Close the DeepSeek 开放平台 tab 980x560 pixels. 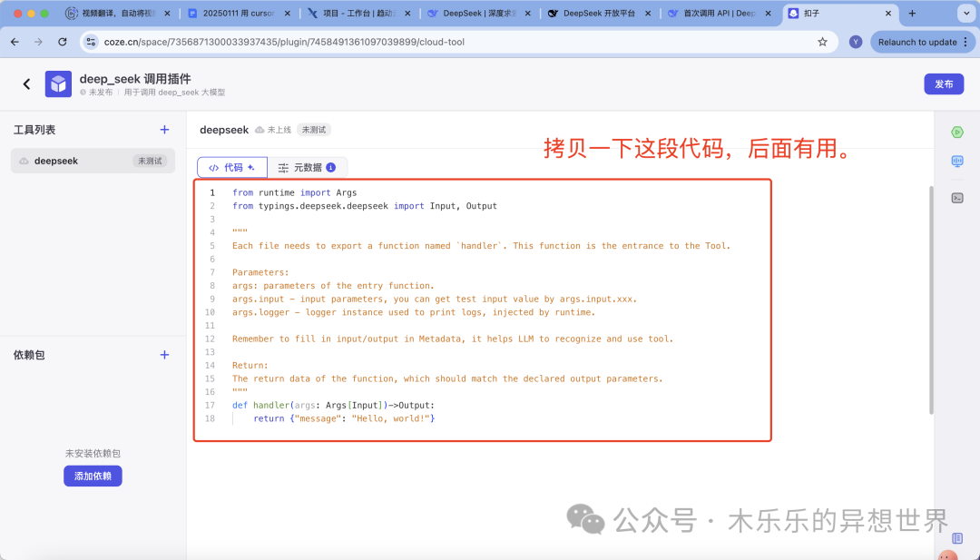[648, 13]
